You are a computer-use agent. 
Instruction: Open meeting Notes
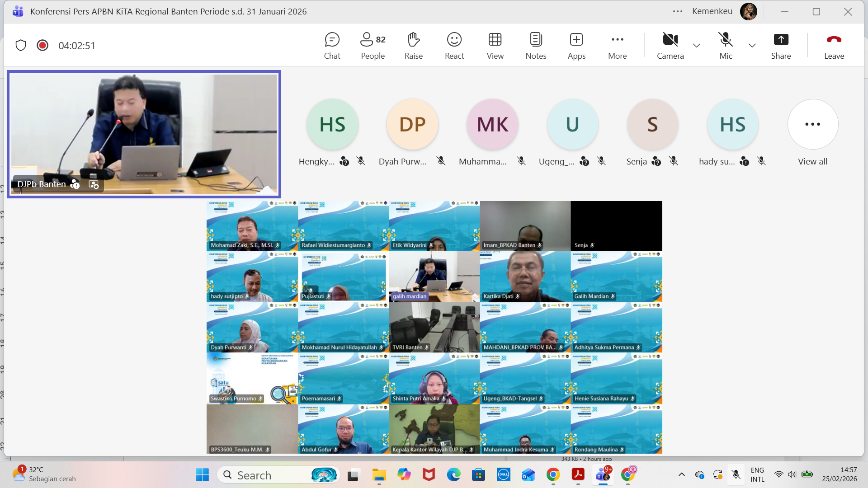click(536, 46)
